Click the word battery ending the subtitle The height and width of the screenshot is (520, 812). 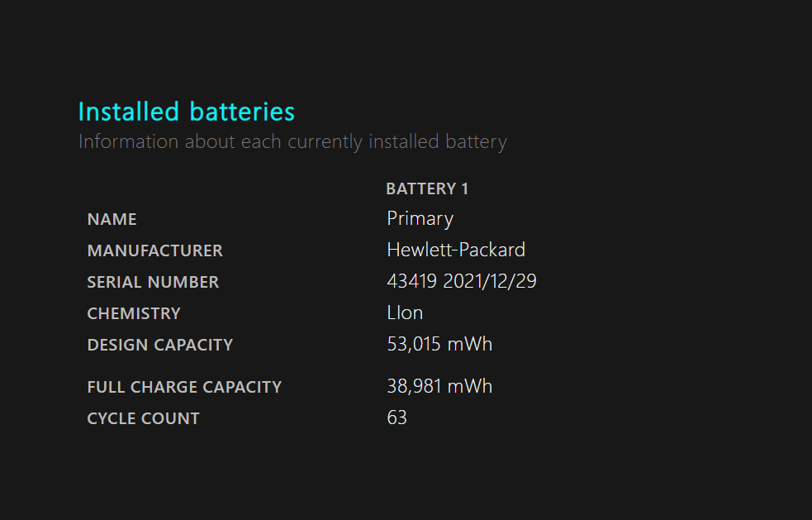476,142
